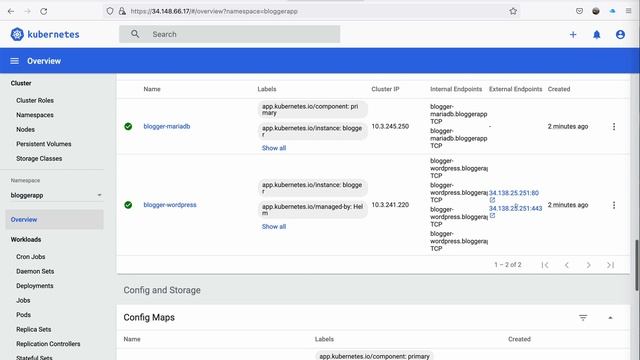Click green status icon for blogger-mariadb
Viewport: 640px width, 360px height.
tap(128, 127)
